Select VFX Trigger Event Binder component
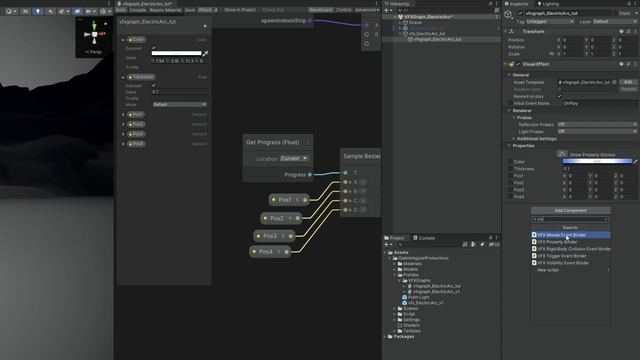Viewport: 640px width, 360px height. pyautogui.click(x=571, y=256)
